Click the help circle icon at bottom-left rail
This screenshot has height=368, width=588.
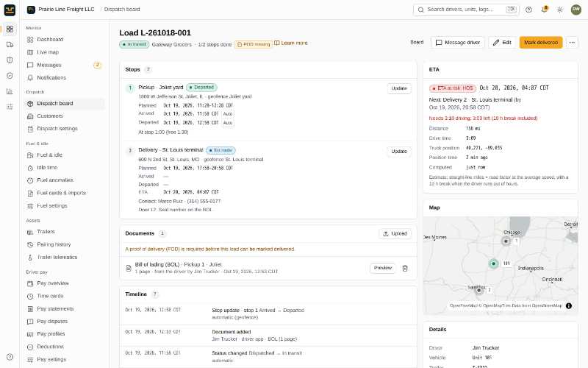(10, 357)
